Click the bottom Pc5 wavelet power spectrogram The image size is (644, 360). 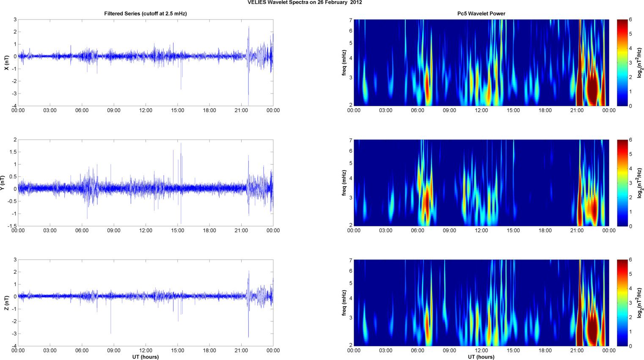click(481, 303)
